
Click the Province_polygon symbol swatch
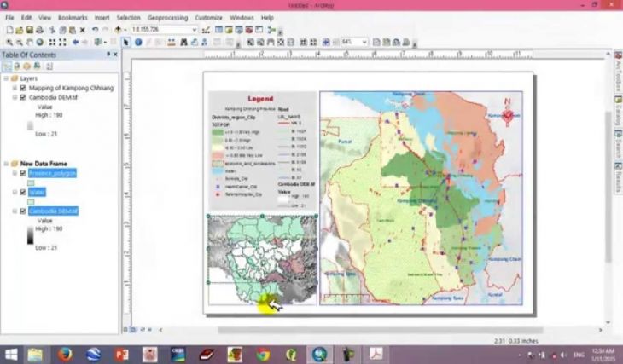(x=31, y=183)
